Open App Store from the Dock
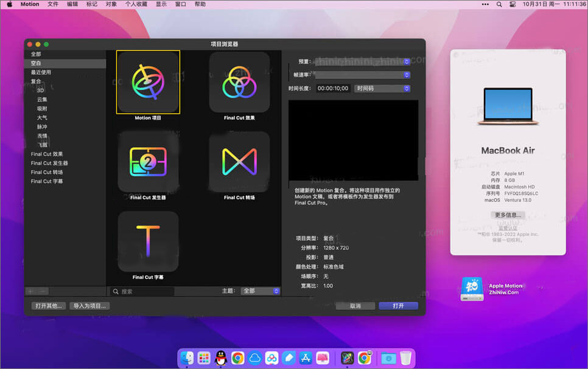The height and width of the screenshot is (369, 588). click(x=306, y=358)
